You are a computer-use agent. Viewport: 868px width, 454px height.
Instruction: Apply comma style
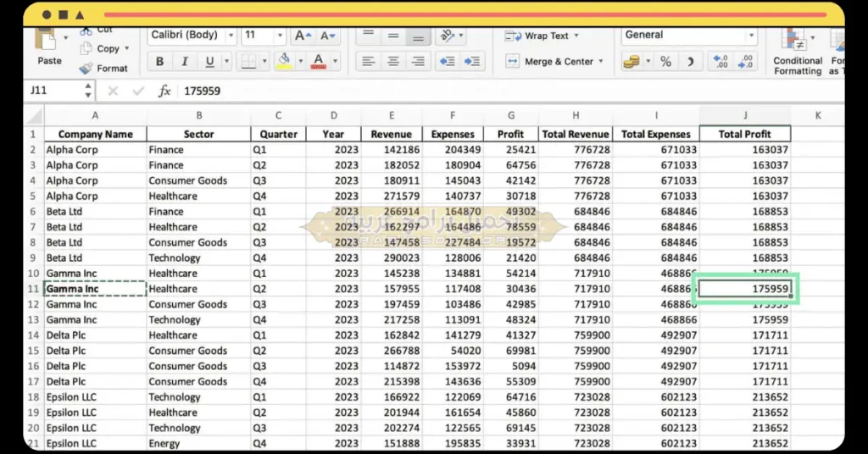tap(690, 61)
